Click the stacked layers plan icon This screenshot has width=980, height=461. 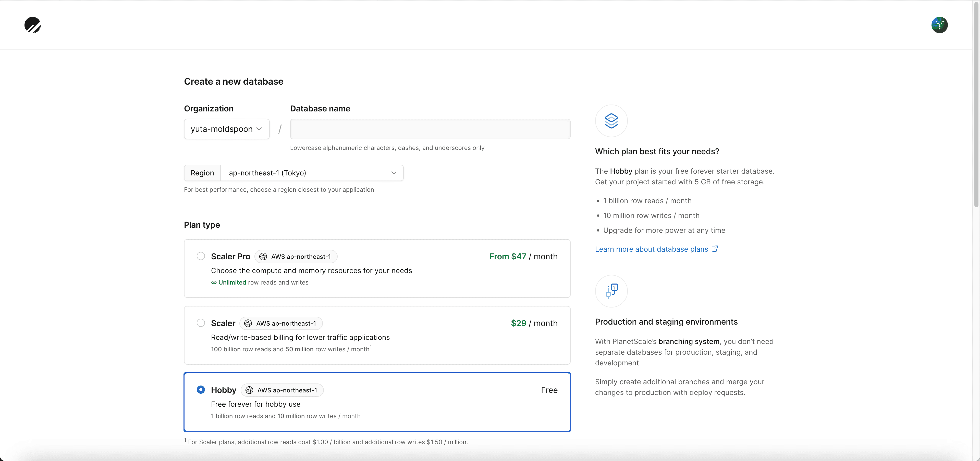tap(611, 121)
